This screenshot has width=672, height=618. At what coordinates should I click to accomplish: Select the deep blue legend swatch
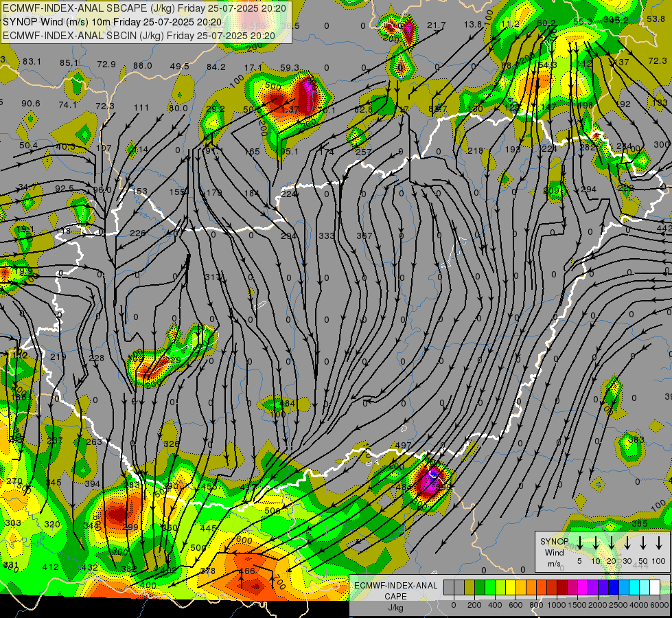(x=613, y=588)
